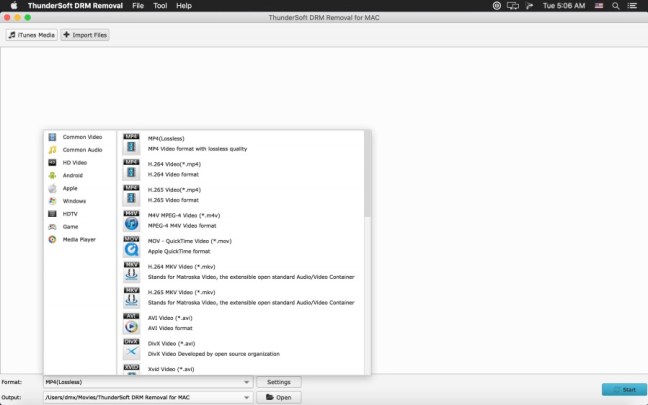648x405 pixels.
Task: Click the screen mirroring menu bar icon
Action: pyautogui.click(x=513, y=6)
